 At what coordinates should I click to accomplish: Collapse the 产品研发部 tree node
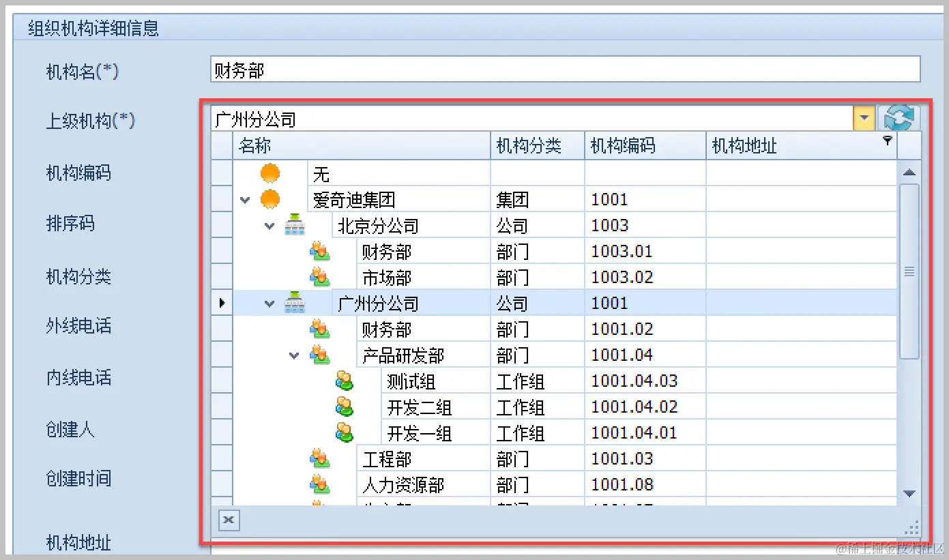point(295,355)
